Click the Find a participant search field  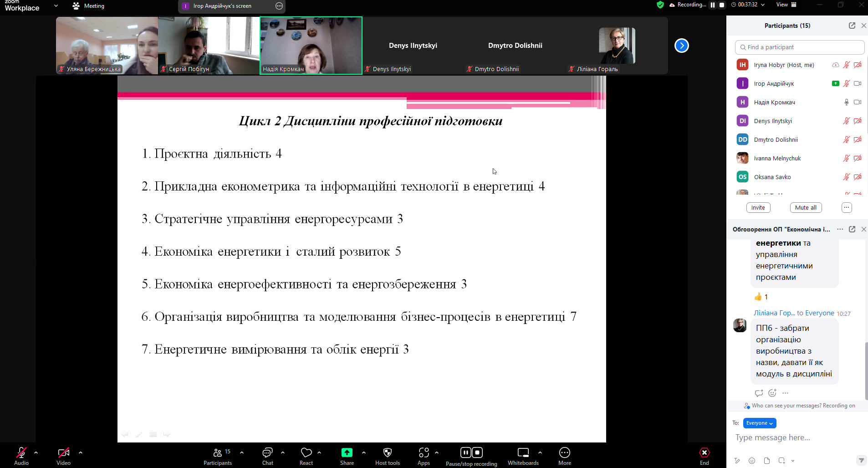[799, 47]
